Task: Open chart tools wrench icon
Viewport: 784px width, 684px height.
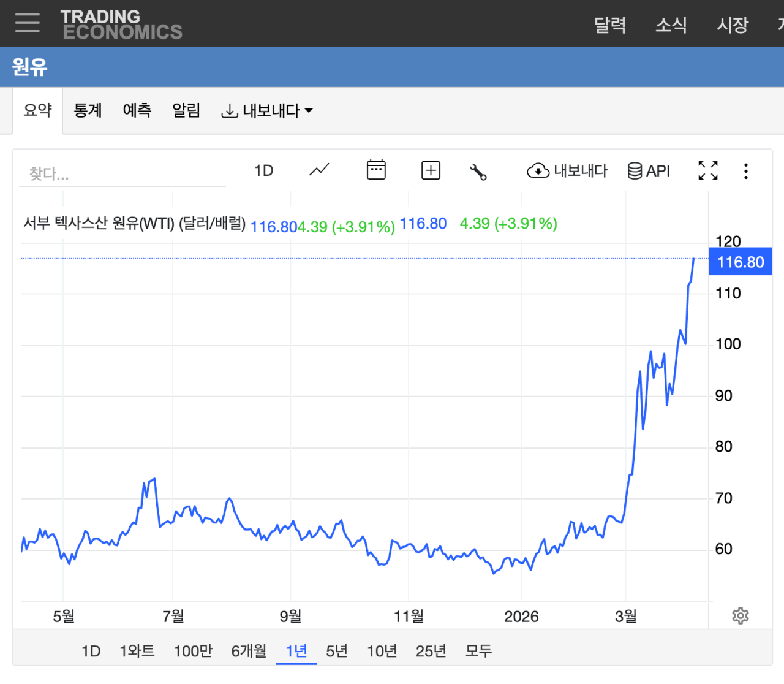Action: point(478,172)
